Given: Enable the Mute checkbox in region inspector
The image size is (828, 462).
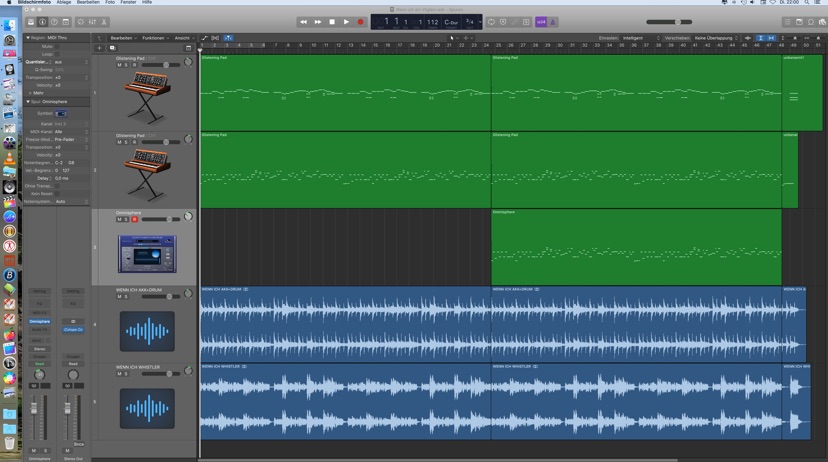Looking at the screenshot, I should (x=57, y=46).
